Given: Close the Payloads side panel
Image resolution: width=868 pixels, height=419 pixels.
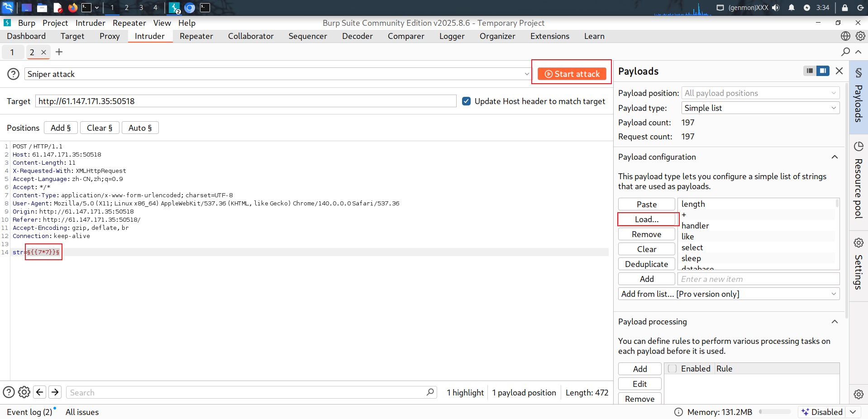Looking at the screenshot, I should [x=839, y=71].
